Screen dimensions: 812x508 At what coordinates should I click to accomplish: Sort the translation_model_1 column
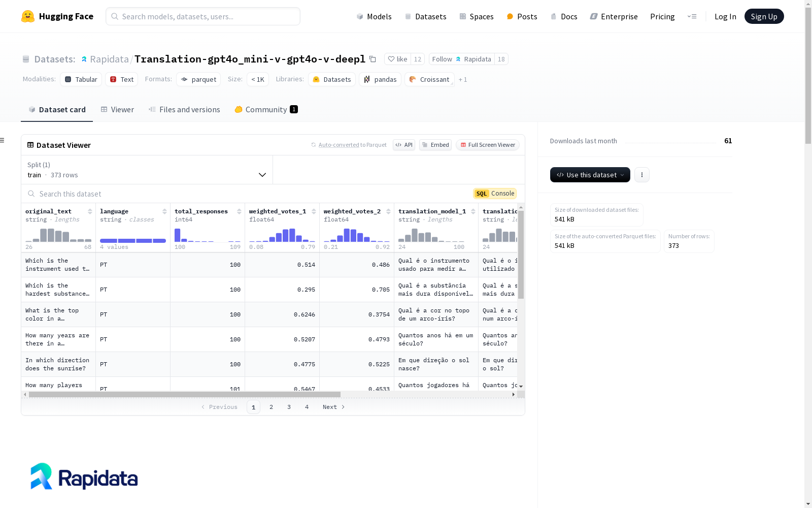click(x=473, y=211)
